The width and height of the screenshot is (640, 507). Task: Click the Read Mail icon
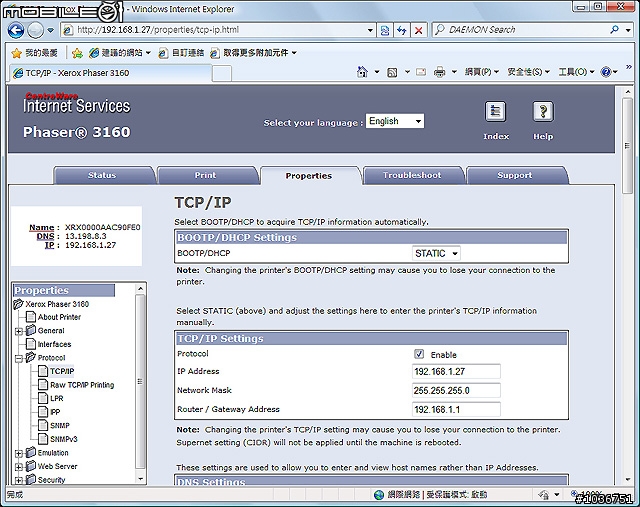pyautogui.click(x=421, y=72)
